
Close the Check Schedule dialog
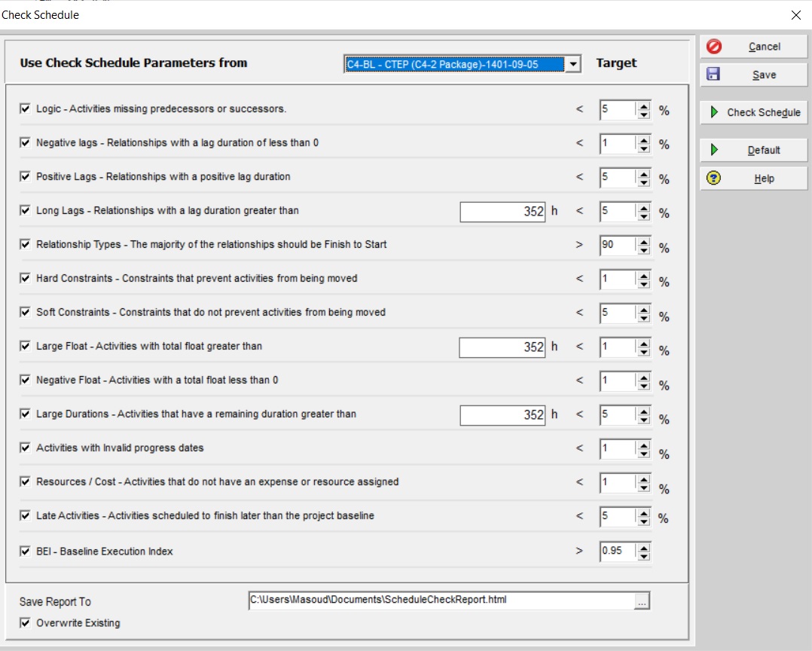click(796, 15)
